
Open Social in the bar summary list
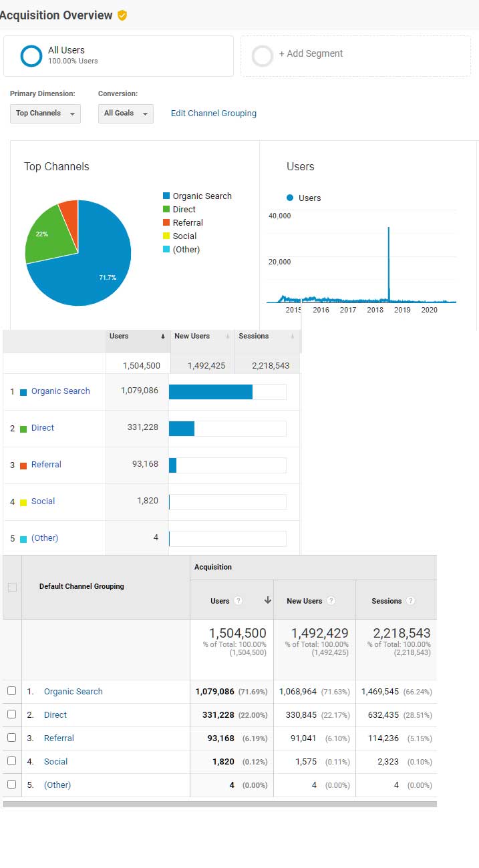[x=43, y=501]
